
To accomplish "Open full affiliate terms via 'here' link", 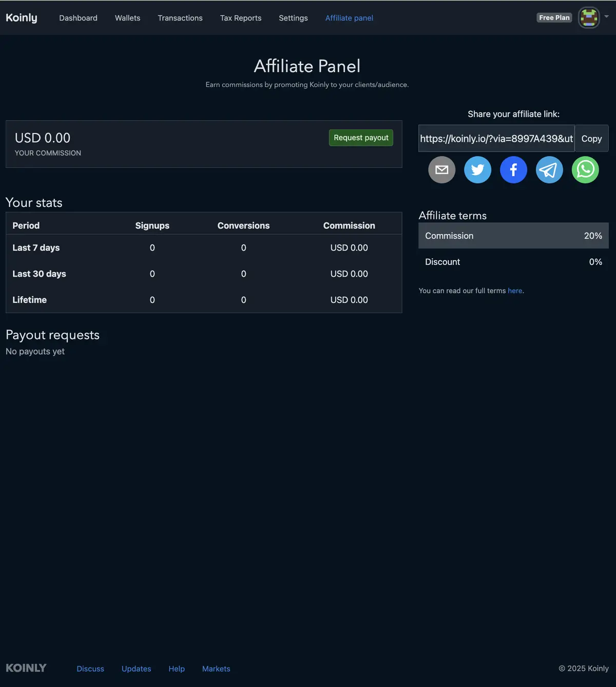I will [x=515, y=291].
